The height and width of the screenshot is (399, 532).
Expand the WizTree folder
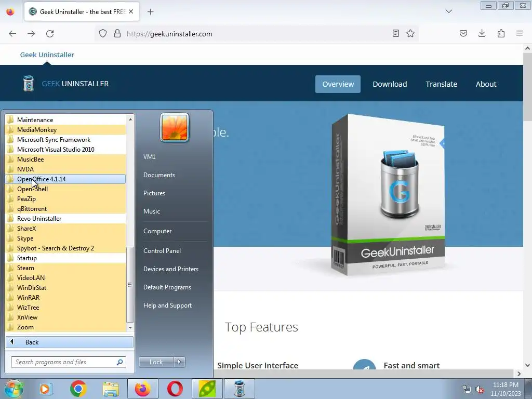click(65, 307)
